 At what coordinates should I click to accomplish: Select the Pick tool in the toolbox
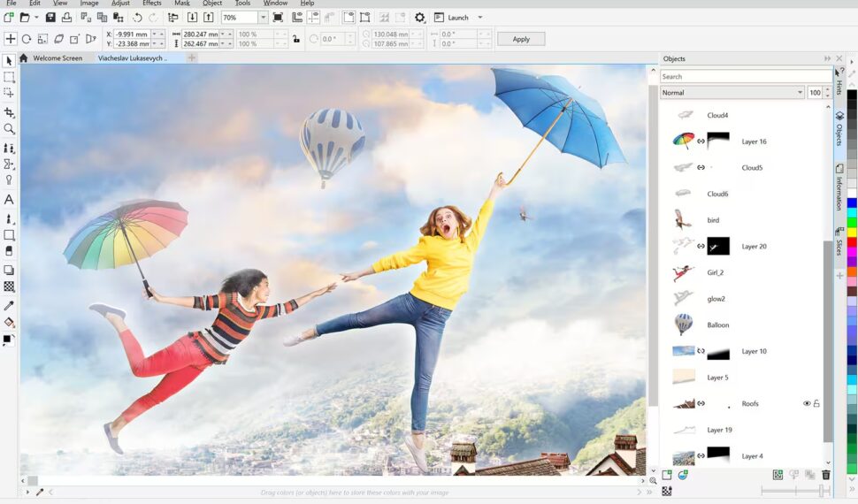(x=9, y=61)
